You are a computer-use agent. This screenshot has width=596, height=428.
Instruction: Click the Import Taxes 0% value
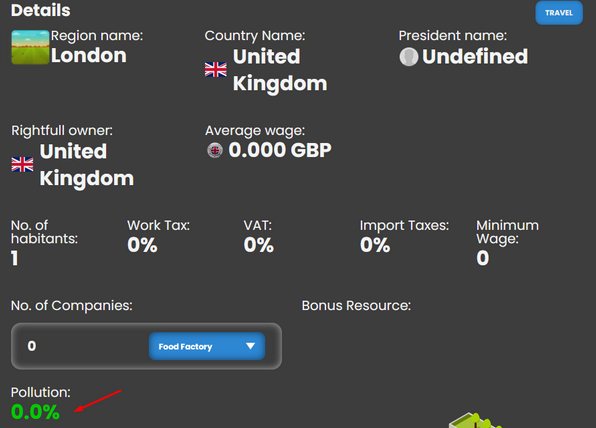(x=375, y=245)
